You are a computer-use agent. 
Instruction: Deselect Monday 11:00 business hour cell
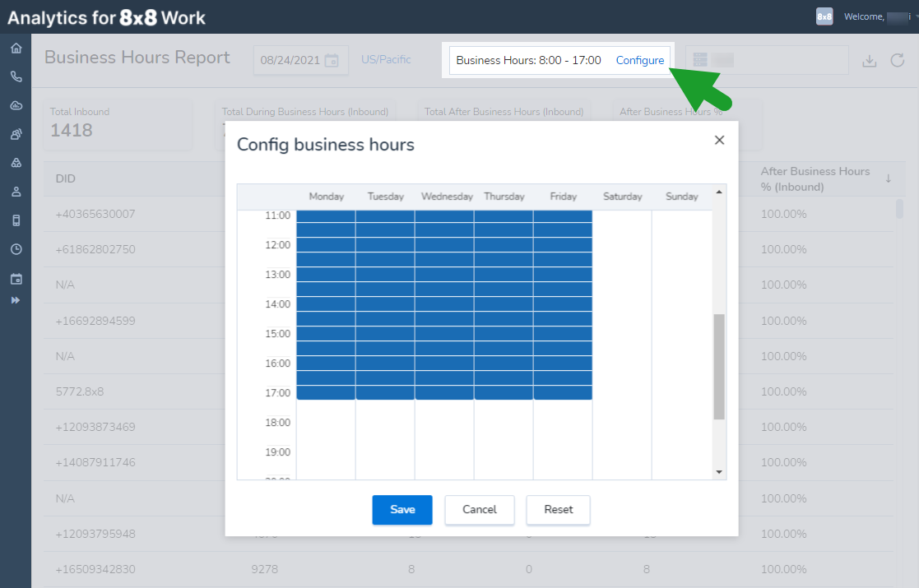pos(326,215)
